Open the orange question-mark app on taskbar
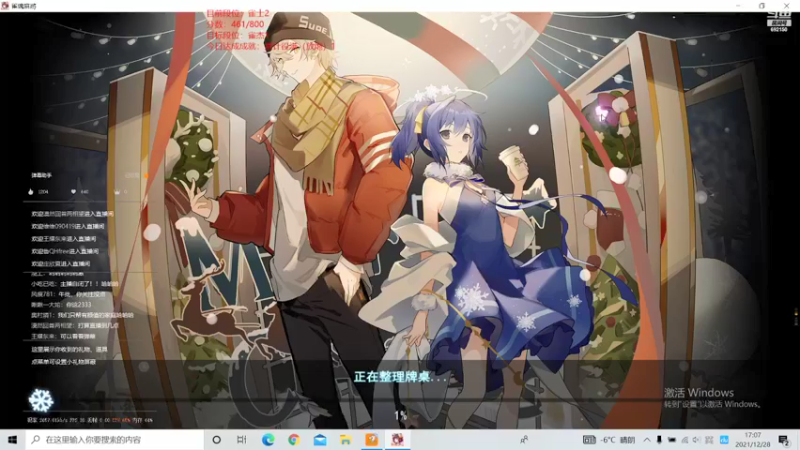The image size is (800, 450). click(x=371, y=439)
